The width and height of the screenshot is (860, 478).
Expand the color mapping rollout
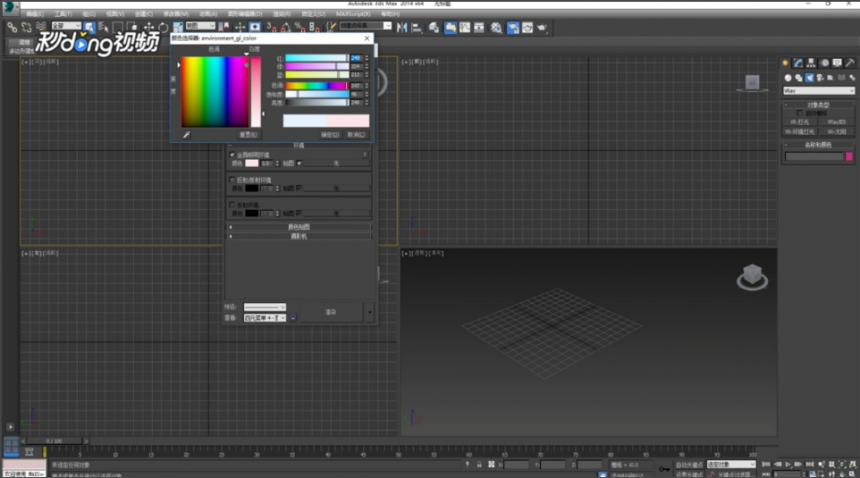coord(299,227)
